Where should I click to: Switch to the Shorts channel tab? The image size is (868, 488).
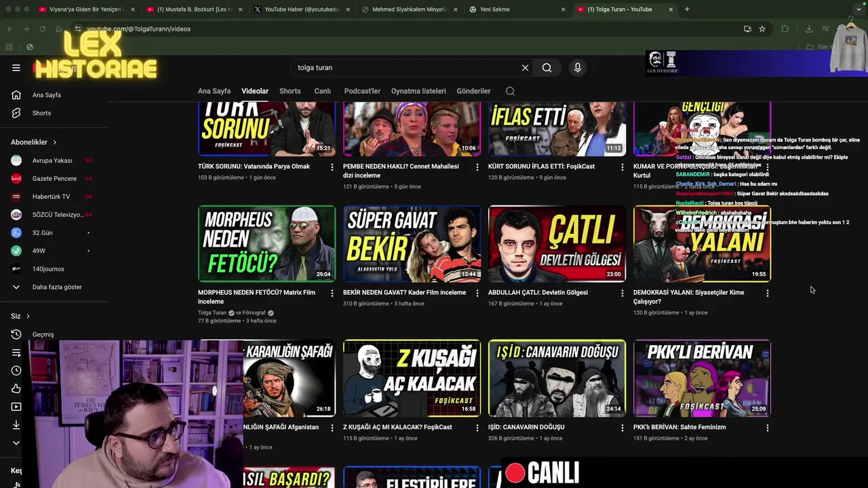point(290,91)
